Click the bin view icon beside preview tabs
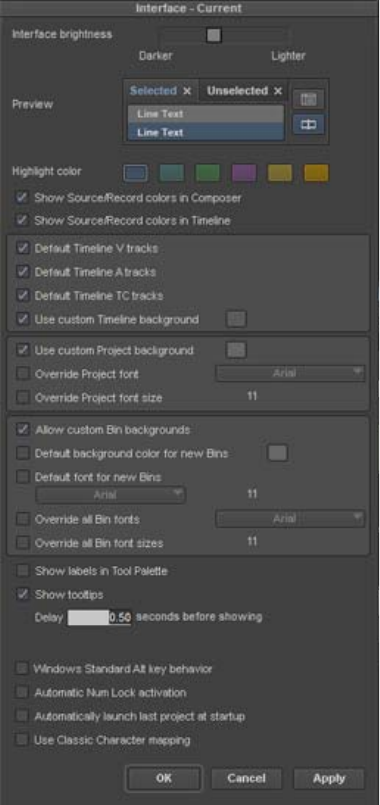This screenshot has height=805, width=380. 308,99
